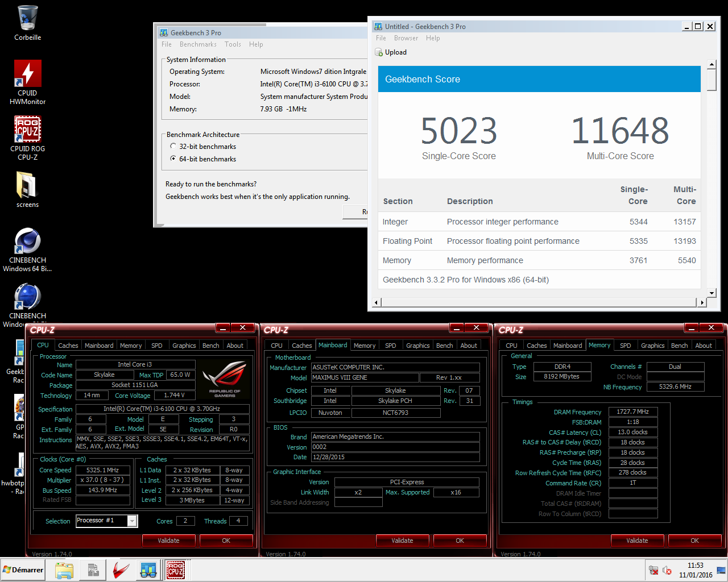Open the Corbeille recycle bin icon
Image resolution: width=728 pixels, height=582 pixels.
click(x=27, y=23)
